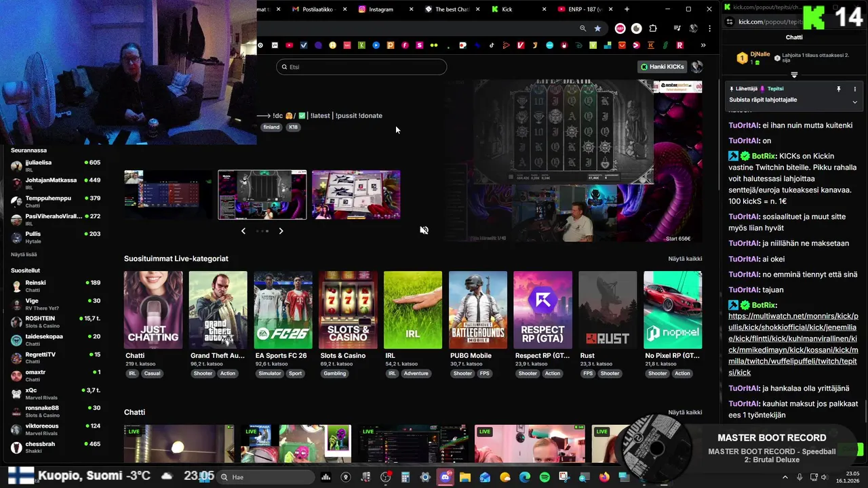This screenshot has height=488, width=868.
Task: Click the Simulator tag under EA Sports FC
Action: pos(269,373)
